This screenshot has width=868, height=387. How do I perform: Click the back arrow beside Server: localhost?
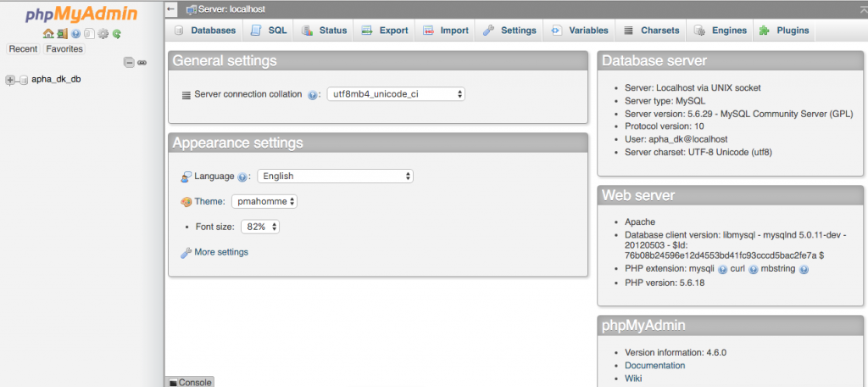pyautogui.click(x=171, y=9)
